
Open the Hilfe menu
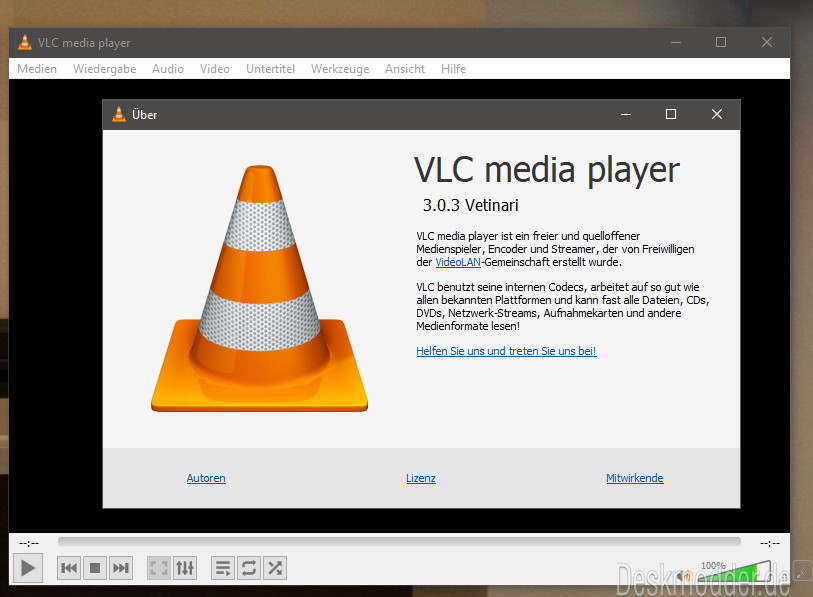453,68
